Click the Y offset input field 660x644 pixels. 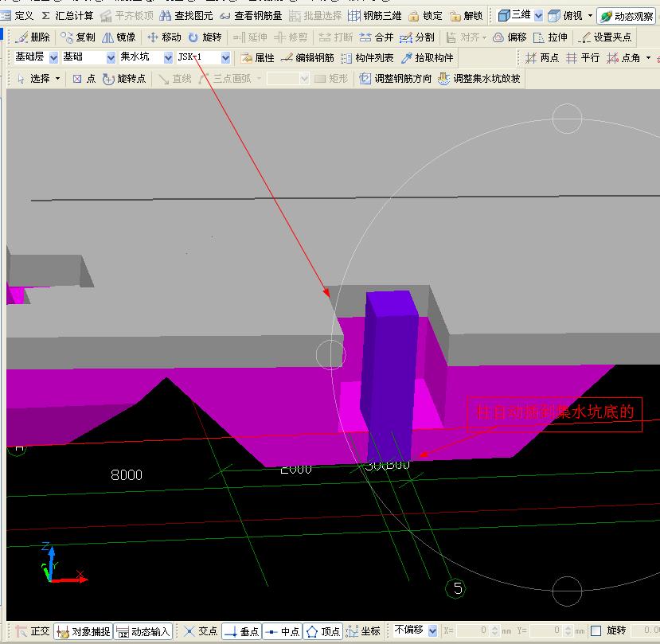[546, 630]
